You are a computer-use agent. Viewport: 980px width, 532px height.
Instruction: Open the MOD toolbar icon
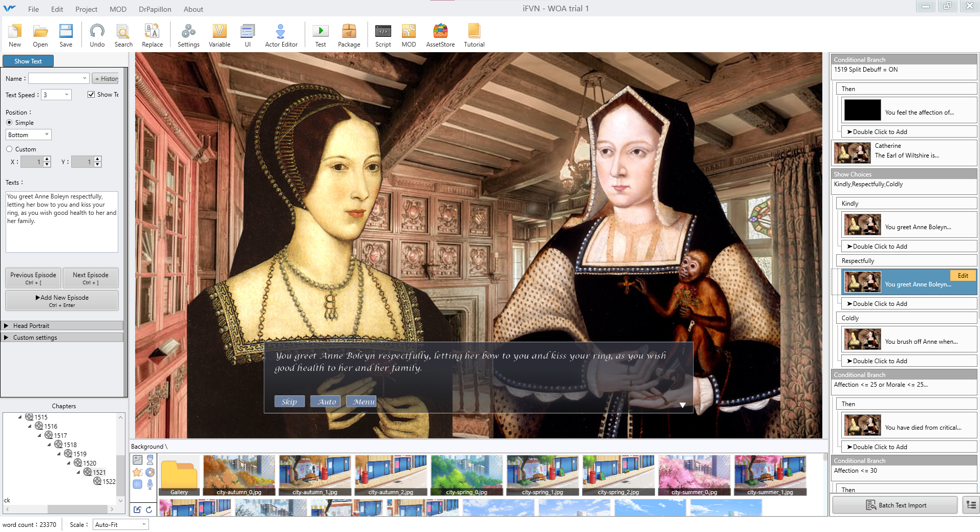click(409, 36)
